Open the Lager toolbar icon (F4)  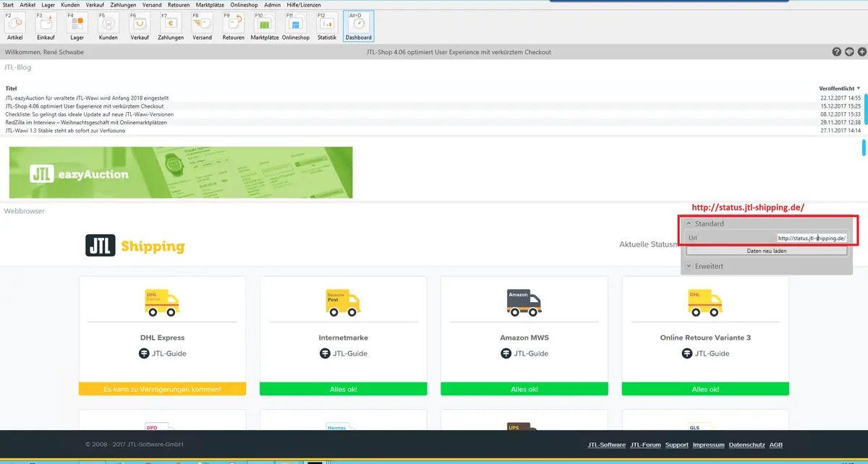(77, 27)
